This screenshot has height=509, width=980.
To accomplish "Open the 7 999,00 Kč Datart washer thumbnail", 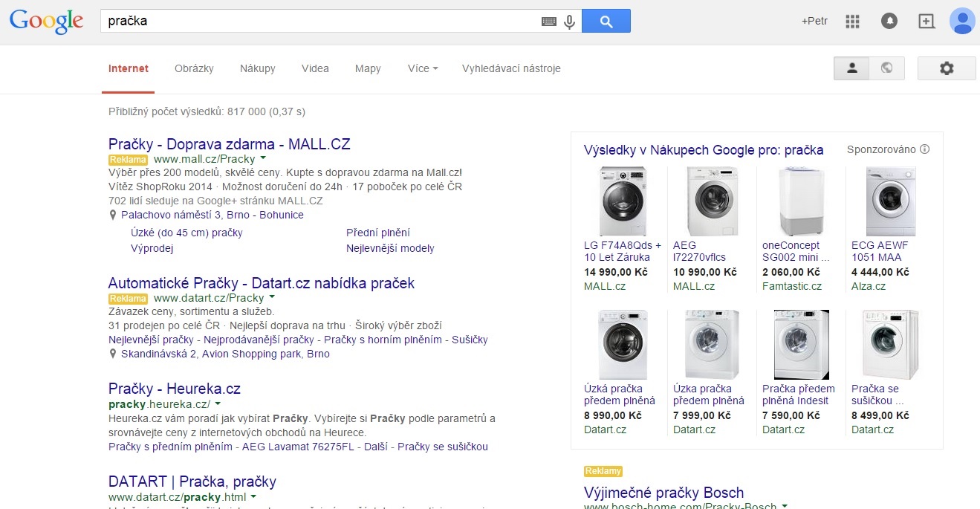I will 712,344.
